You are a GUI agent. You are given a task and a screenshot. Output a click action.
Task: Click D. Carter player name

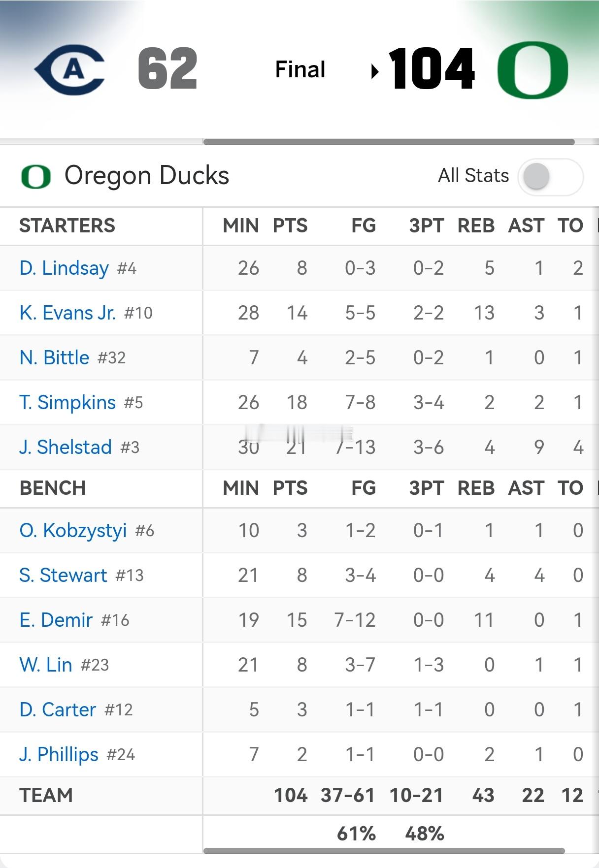pos(58,710)
